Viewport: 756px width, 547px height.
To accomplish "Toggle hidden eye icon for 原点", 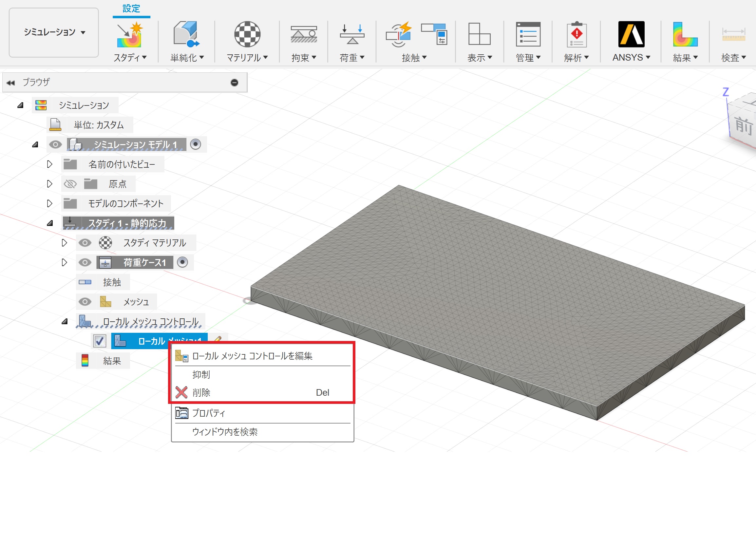I will click(70, 184).
